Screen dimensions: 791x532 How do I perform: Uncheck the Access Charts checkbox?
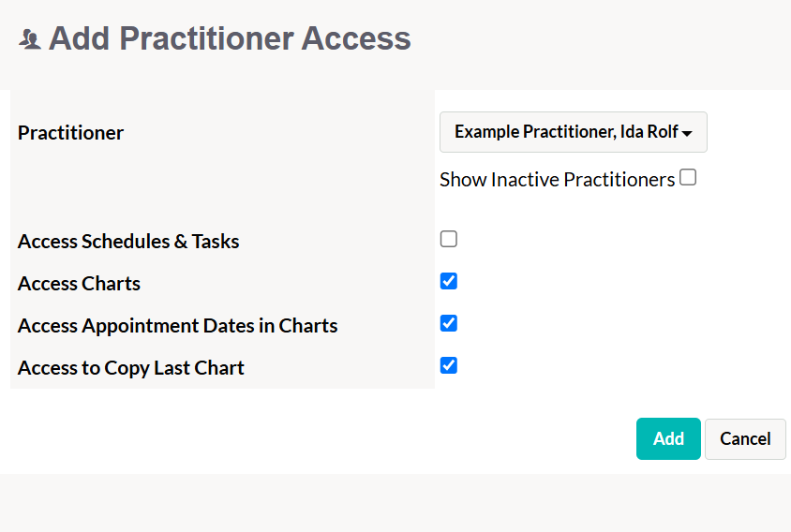[449, 281]
